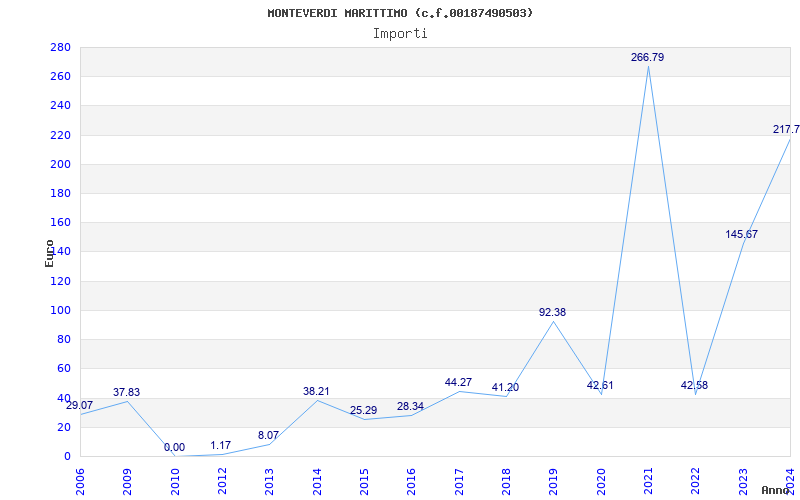
Task: Click the 160 y-axis tick label
Action: [60, 222]
